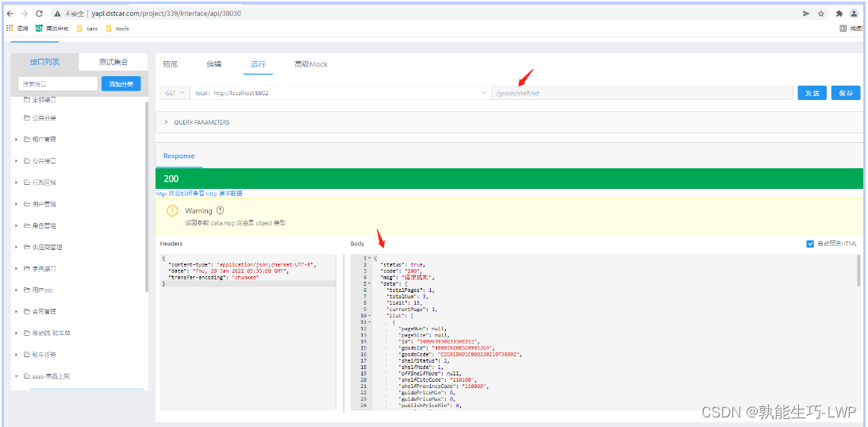Screen dimensions: 868x427
Task: Reload the page with refresh icon
Action: 39,13
